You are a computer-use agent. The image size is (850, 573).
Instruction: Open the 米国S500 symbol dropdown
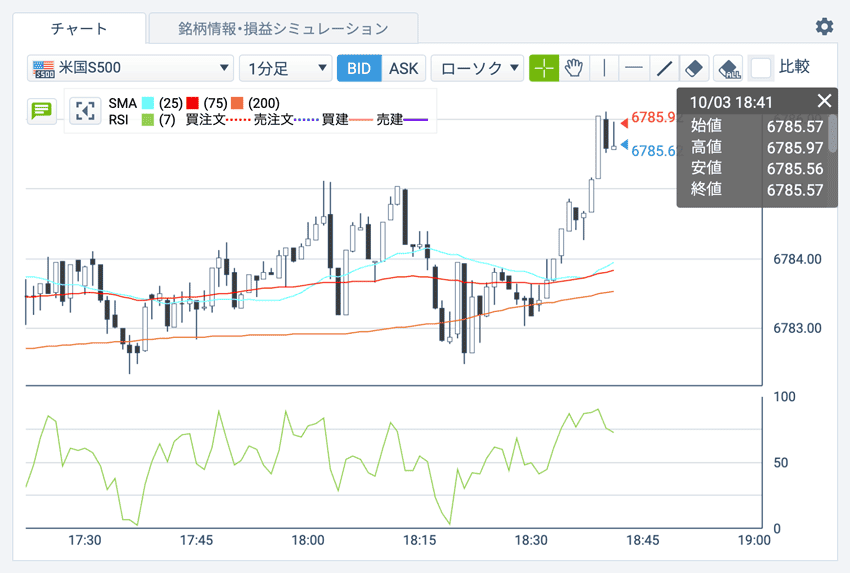pyautogui.click(x=130, y=68)
